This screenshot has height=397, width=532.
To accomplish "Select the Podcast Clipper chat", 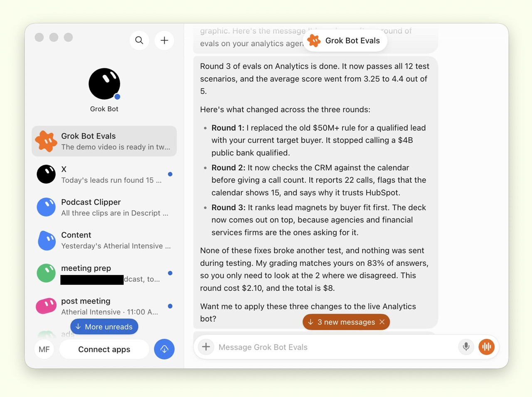I will (104, 207).
